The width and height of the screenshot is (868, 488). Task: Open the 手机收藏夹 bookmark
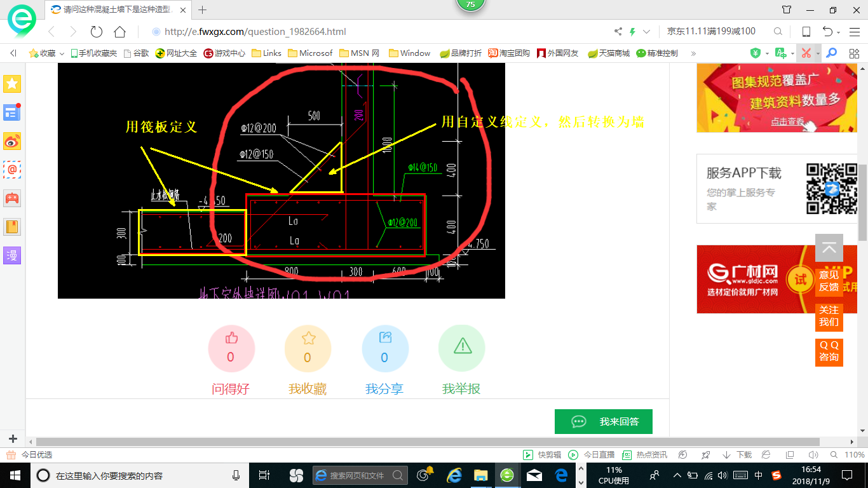(x=93, y=53)
